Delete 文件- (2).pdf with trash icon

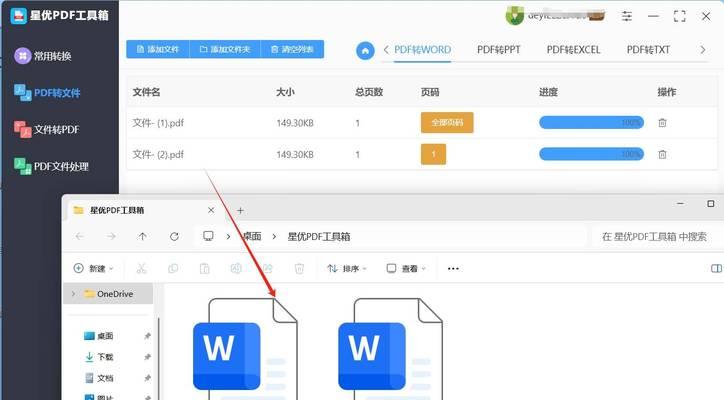662,154
